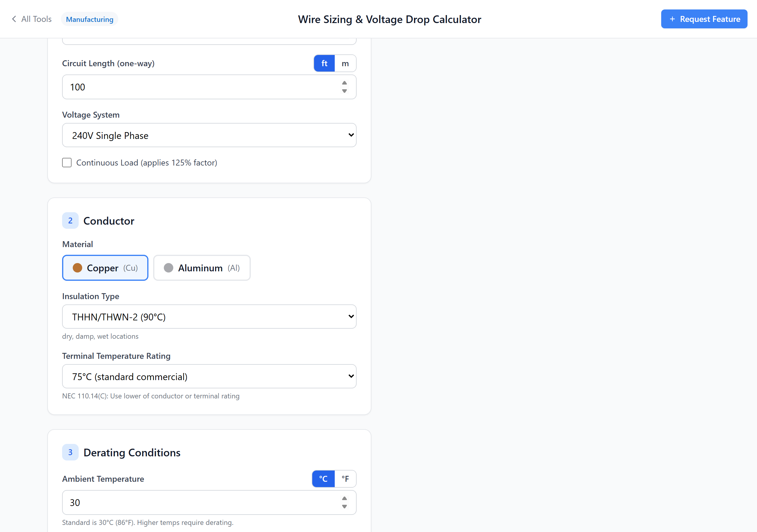Select Aluminum as the conductor material
Screen dimensions: 757x532
(202, 268)
